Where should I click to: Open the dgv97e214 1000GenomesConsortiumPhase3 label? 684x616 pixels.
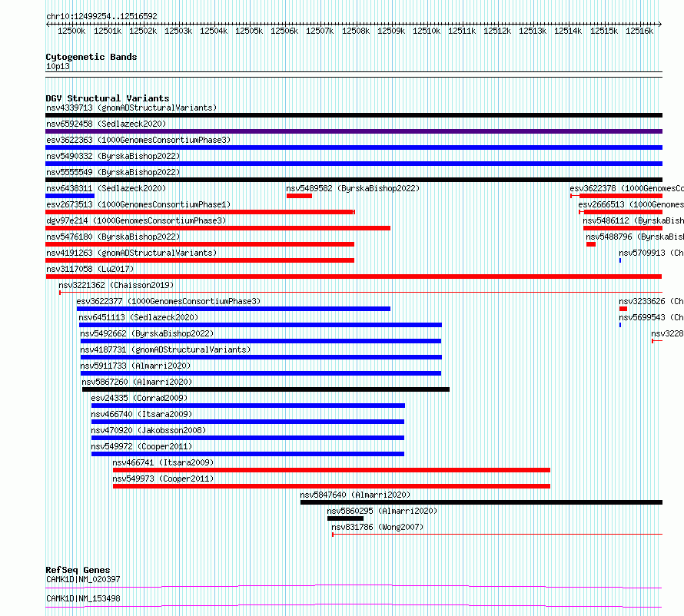(136, 220)
